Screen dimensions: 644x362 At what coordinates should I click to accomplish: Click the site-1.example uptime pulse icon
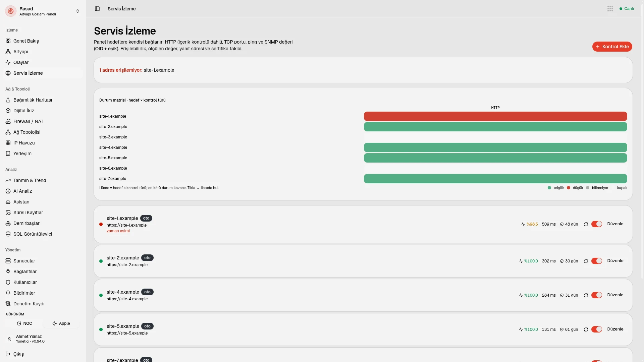[x=523, y=224]
